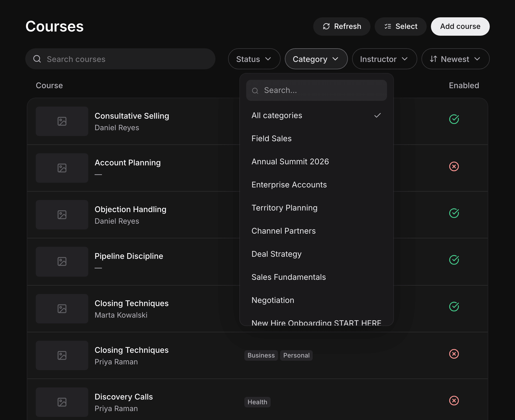Click the sort arrows icon beside Newest
The width and height of the screenshot is (515, 420).
(x=434, y=59)
